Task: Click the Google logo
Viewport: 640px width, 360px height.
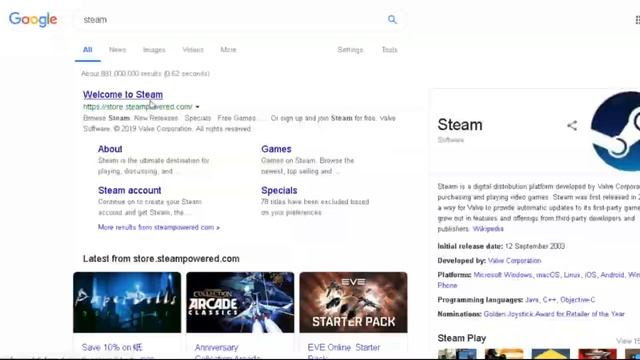Action: coord(33,19)
